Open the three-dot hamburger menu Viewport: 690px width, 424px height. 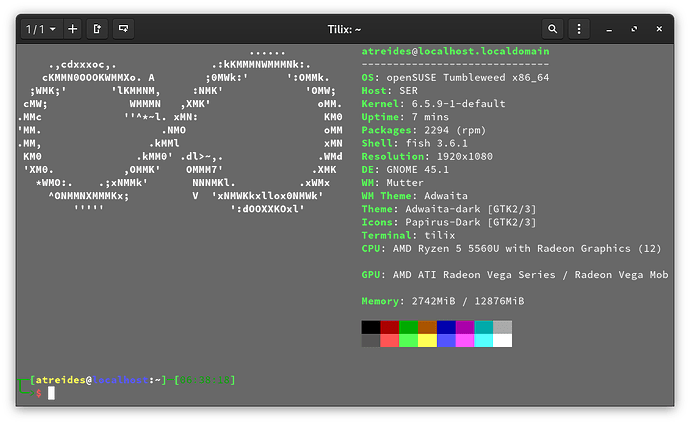579,29
